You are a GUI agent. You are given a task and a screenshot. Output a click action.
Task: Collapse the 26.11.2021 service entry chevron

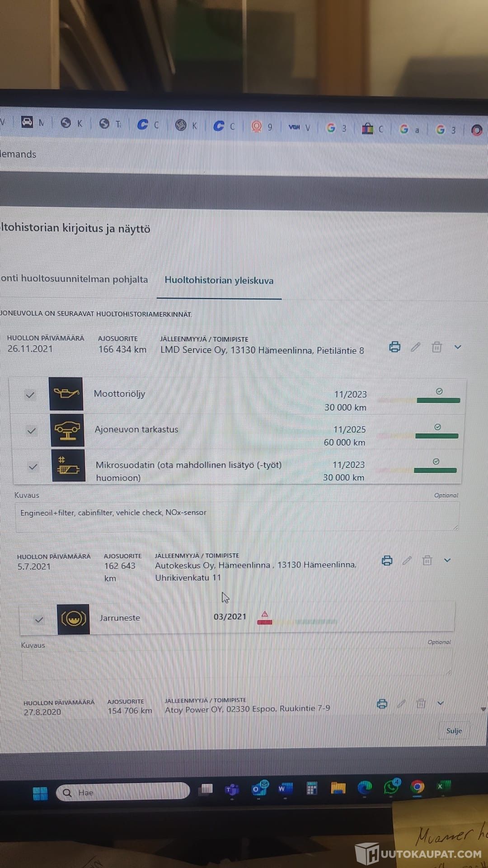[458, 347]
